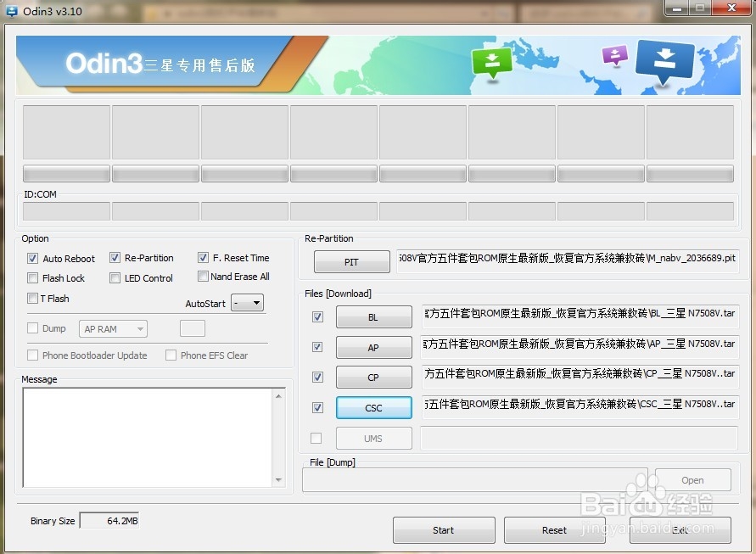Screen dimensions: 756x554
Task: Click the Open button in File Dump
Action: [693, 480]
